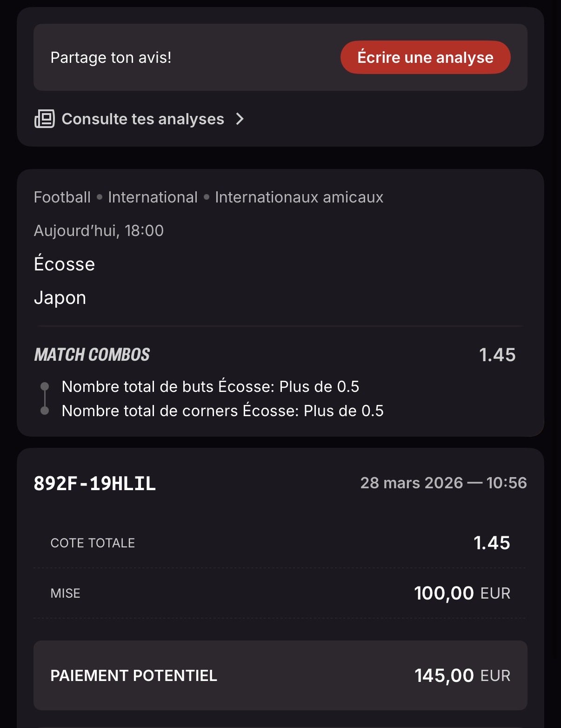
Task: Click the Partage ton avis! prompt text
Action: pos(111,57)
